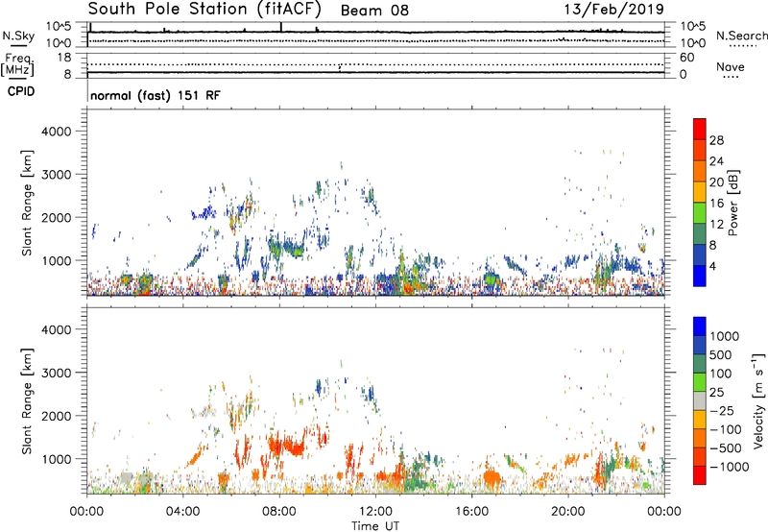
Task: Select the "Beam 08" label
Action: pyautogui.click(x=374, y=11)
